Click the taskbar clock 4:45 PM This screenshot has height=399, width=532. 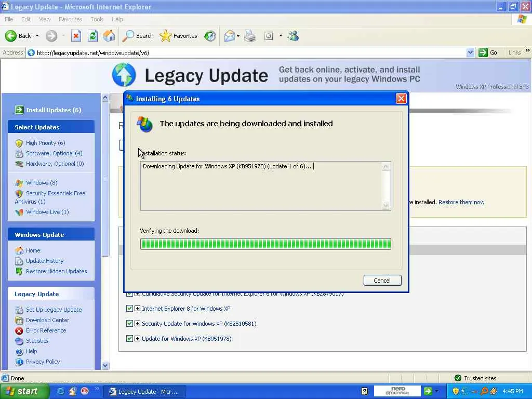coord(513,391)
